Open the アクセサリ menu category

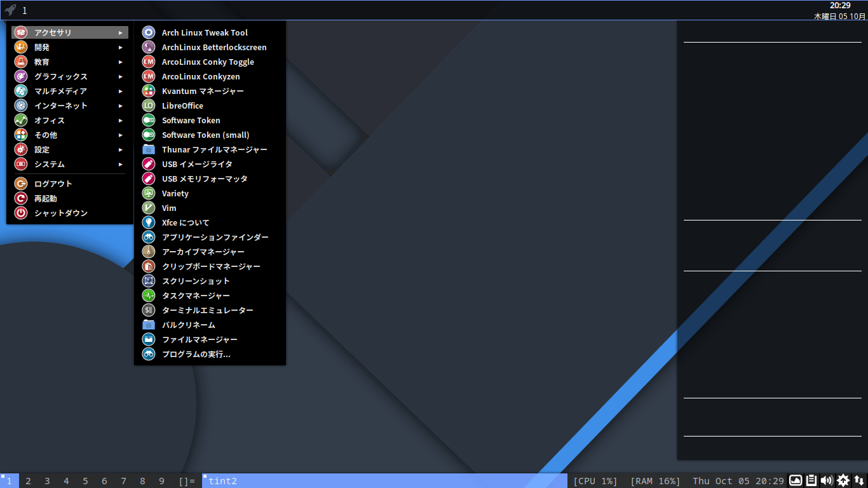[70, 32]
